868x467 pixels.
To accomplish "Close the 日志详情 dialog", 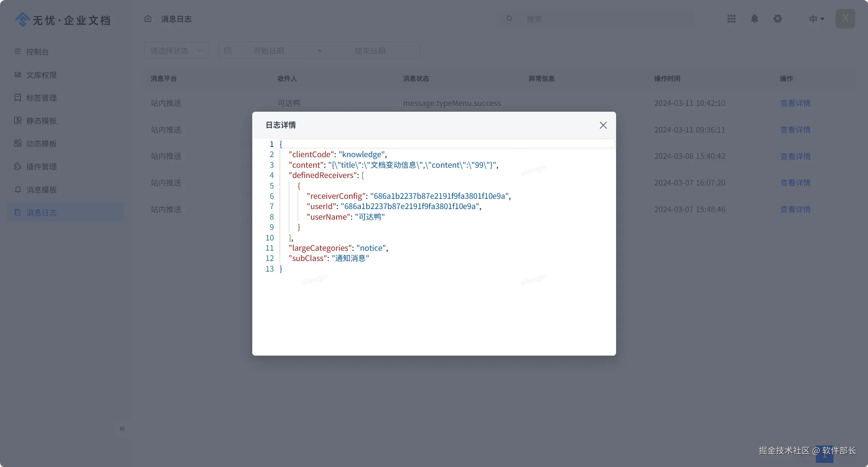I will pyautogui.click(x=603, y=125).
